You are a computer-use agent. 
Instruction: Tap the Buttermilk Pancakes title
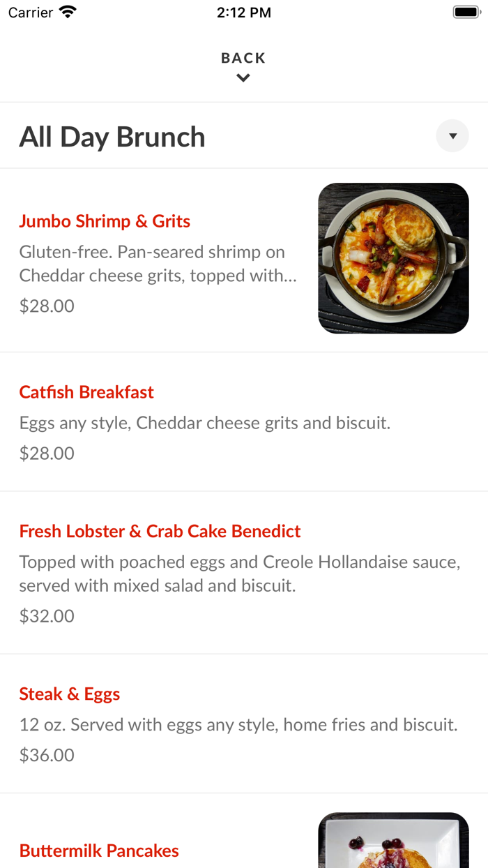[x=98, y=851]
